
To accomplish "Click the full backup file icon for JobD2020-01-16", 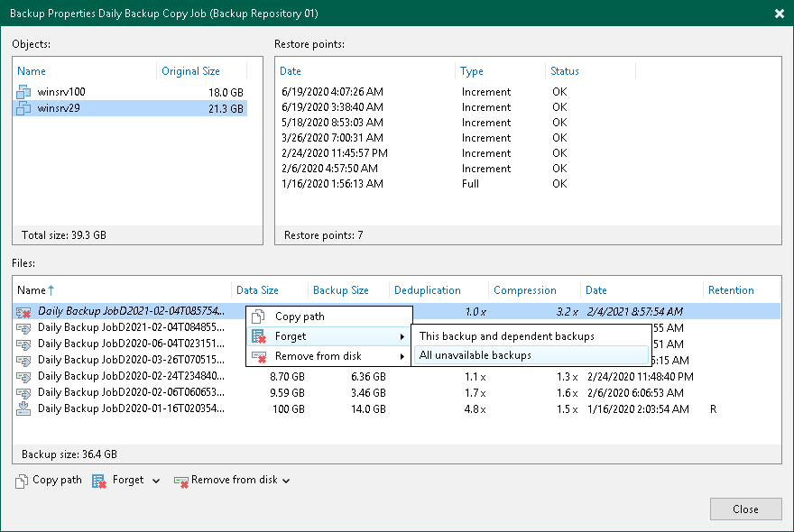I will (x=24, y=408).
